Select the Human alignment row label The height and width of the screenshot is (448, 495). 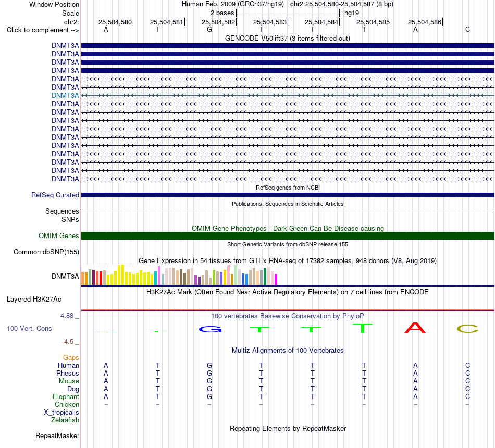[68, 365]
